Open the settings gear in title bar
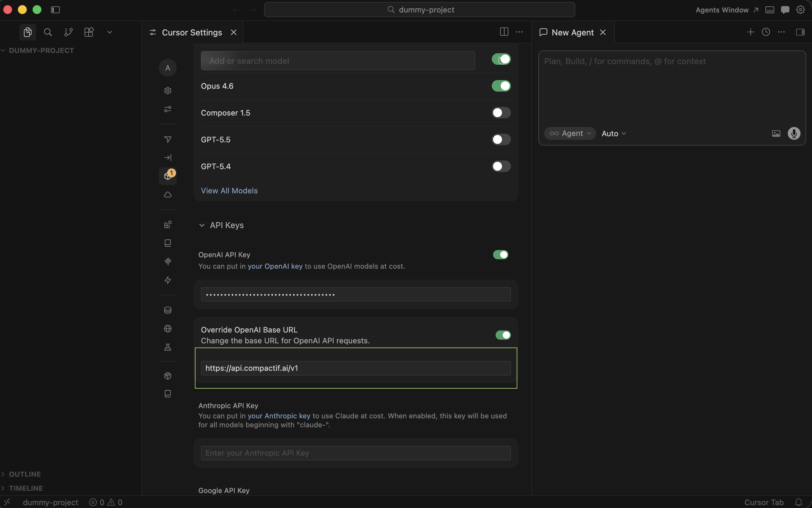 pos(800,10)
